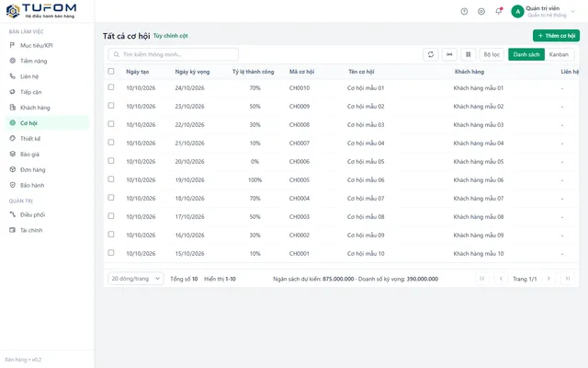This screenshot has width=588, height=368.
Task: Tick the checkbox for row CH0006
Action: click(x=111, y=161)
